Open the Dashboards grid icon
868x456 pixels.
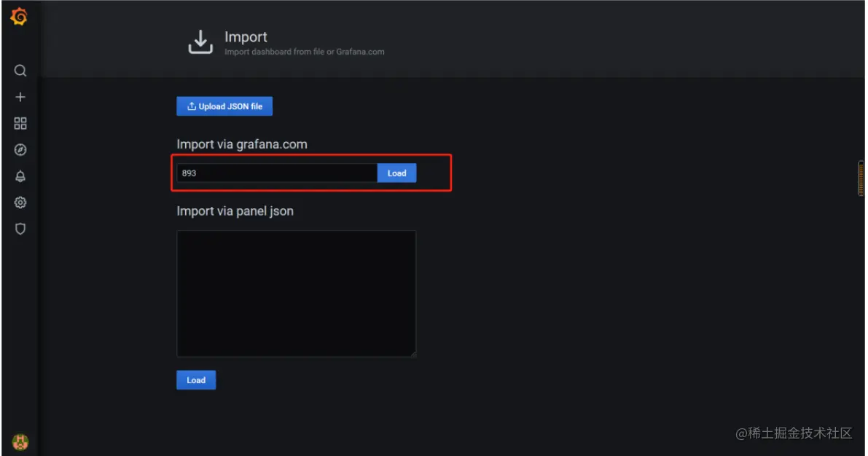coord(20,123)
